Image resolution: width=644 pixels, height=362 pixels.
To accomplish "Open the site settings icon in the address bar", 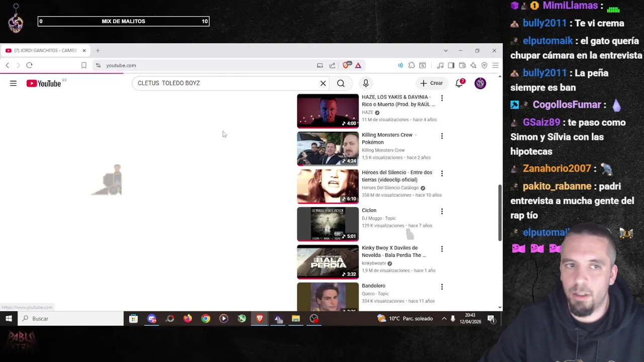I will click(x=98, y=65).
